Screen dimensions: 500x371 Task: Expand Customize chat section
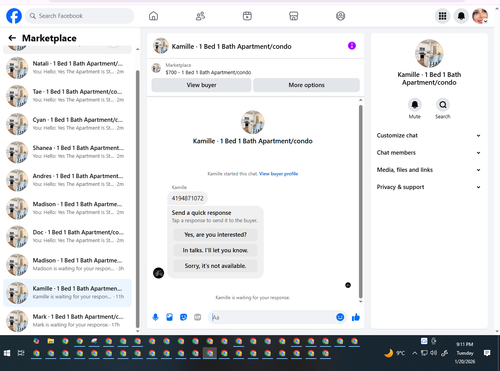pyautogui.click(x=429, y=135)
